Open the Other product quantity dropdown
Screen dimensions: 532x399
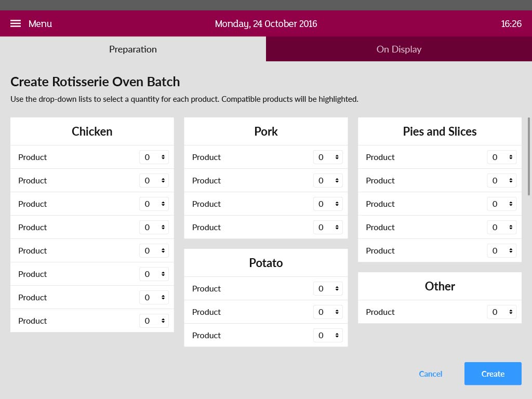501,312
